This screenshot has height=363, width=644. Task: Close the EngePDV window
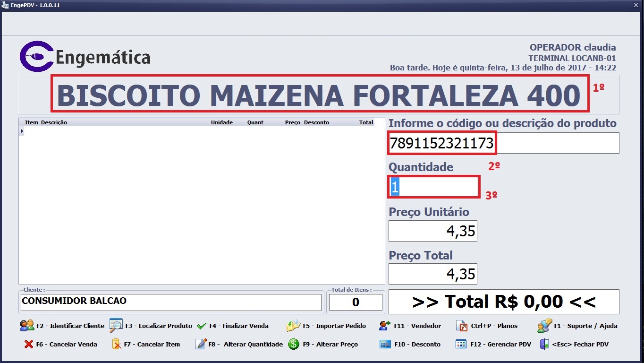pos(636,5)
